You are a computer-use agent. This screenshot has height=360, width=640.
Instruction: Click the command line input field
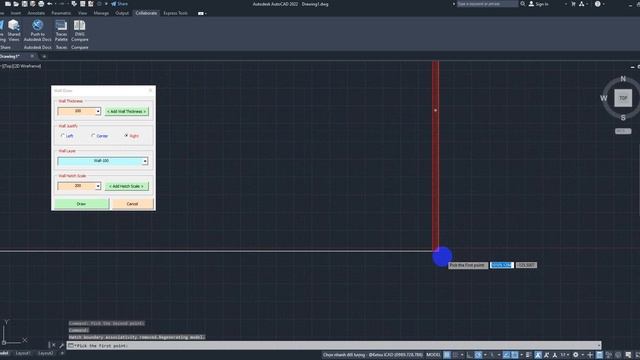point(334,345)
